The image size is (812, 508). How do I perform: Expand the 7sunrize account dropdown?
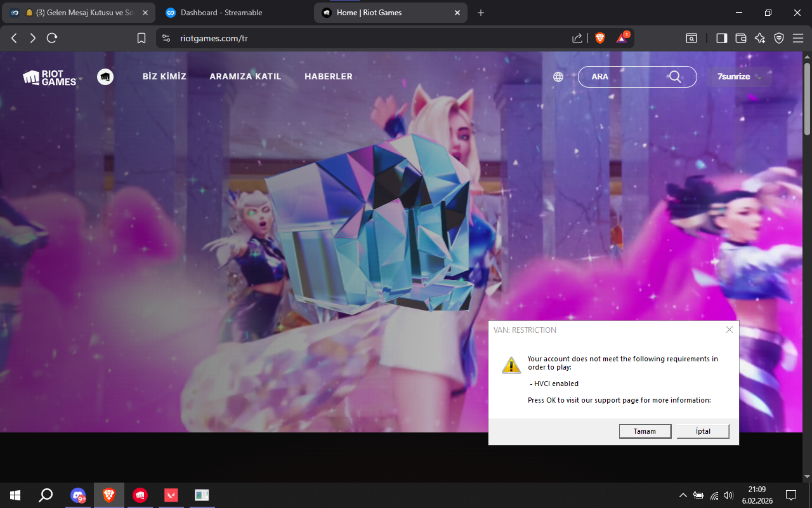coord(740,77)
